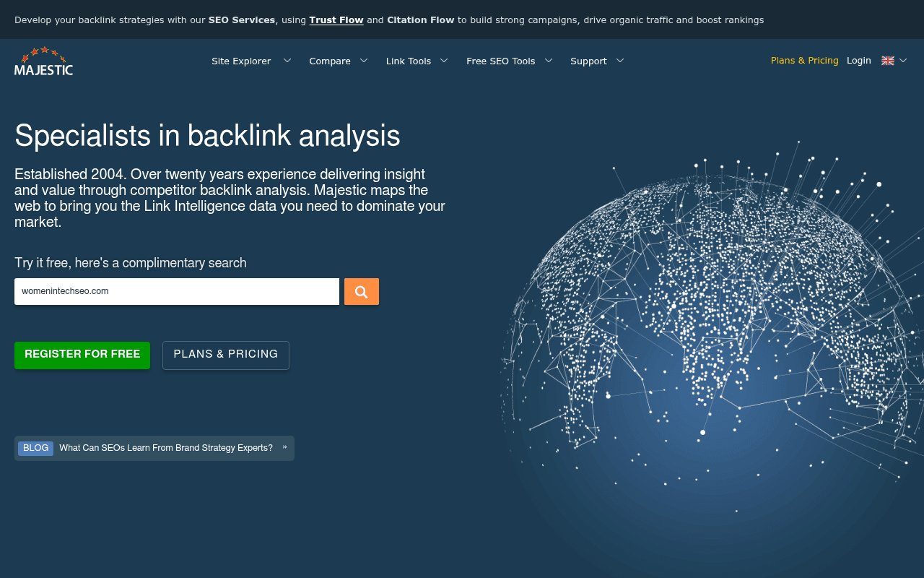Expand the chevron beside Free SEO Tools

coord(549,61)
